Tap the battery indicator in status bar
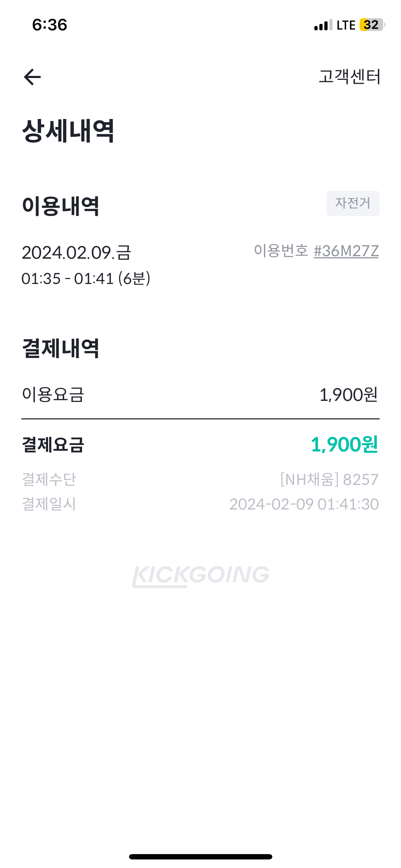The width and height of the screenshot is (401, 868). 372,25
